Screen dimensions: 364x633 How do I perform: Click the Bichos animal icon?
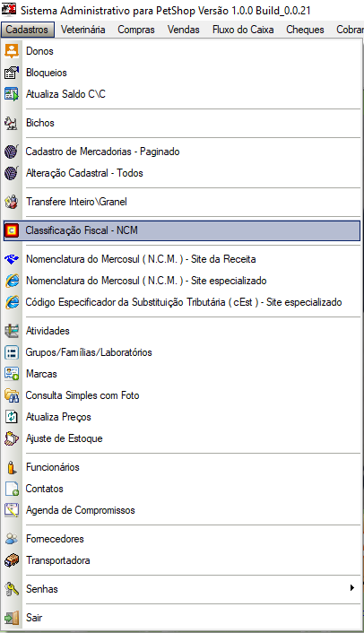12,123
